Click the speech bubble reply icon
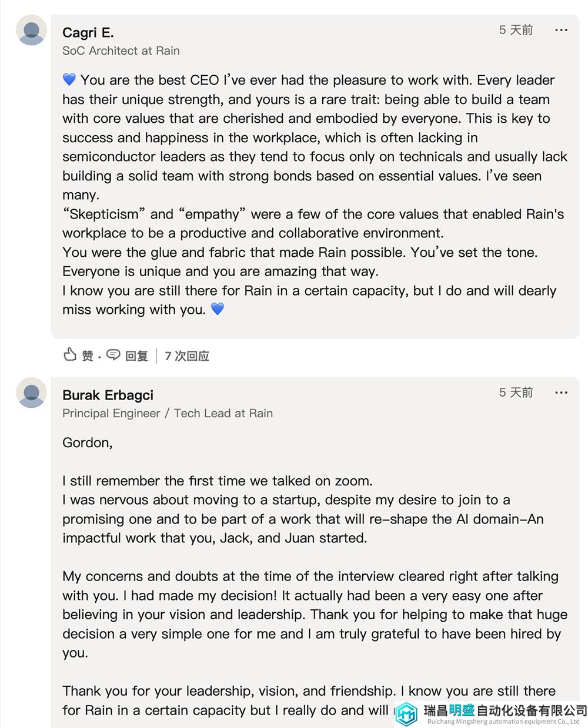The image size is (588, 728). pos(113,355)
